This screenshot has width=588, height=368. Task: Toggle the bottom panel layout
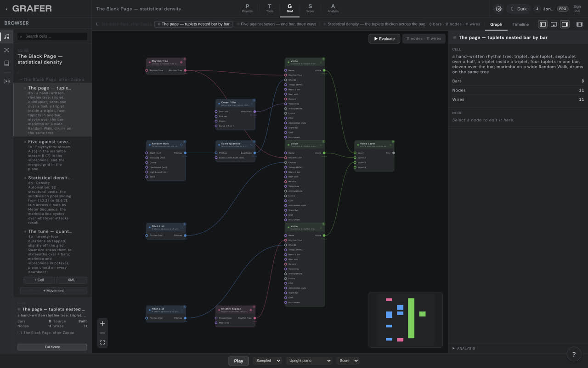click(554, 24)
